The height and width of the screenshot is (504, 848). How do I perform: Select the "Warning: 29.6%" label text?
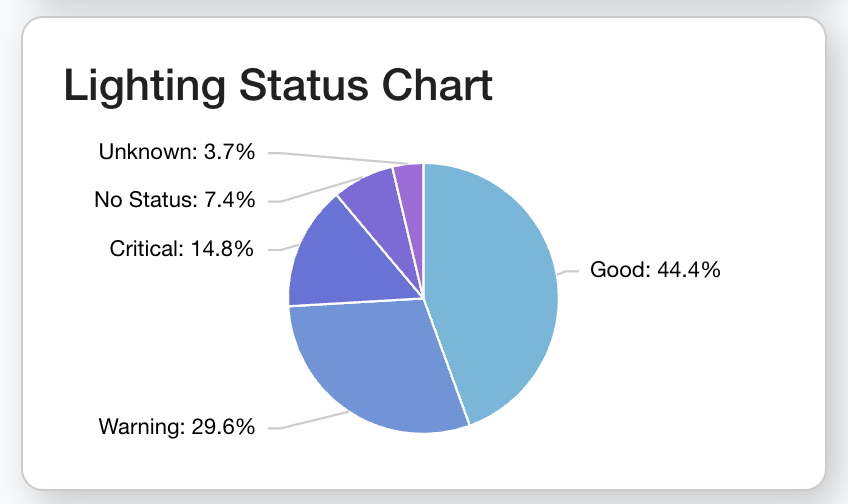pos(177,427)
